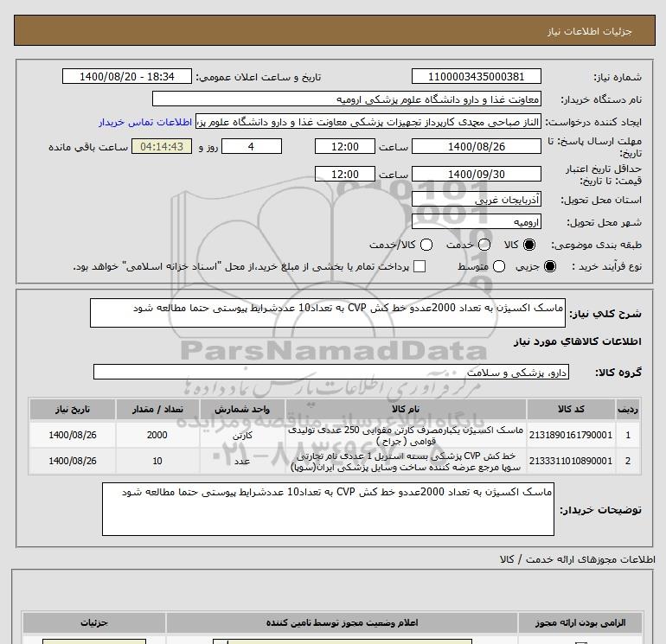666x644 pixels.
Task: Tick the Islamic treasury payment checkbox
Action: pos(420,266)
